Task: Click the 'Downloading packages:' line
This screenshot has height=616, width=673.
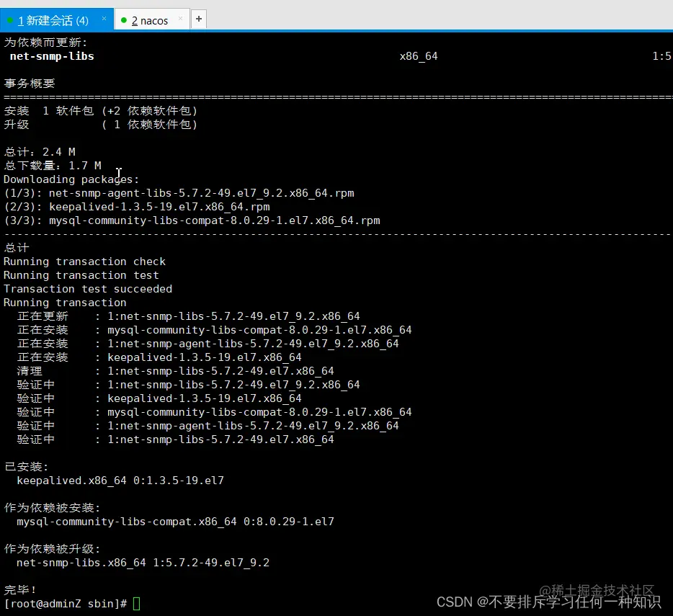Action: [71, 179]
